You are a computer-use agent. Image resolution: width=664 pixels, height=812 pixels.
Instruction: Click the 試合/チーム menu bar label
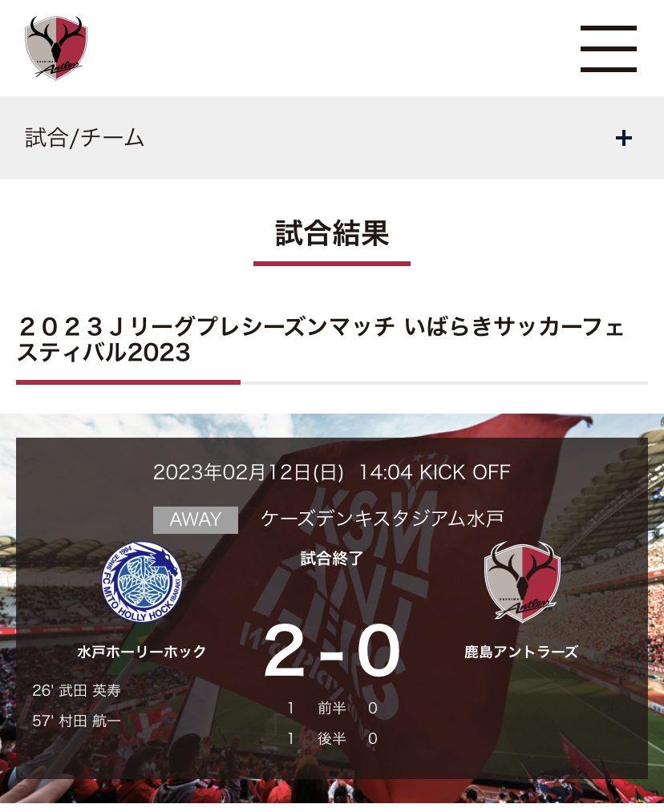click(x=84, y=138)
